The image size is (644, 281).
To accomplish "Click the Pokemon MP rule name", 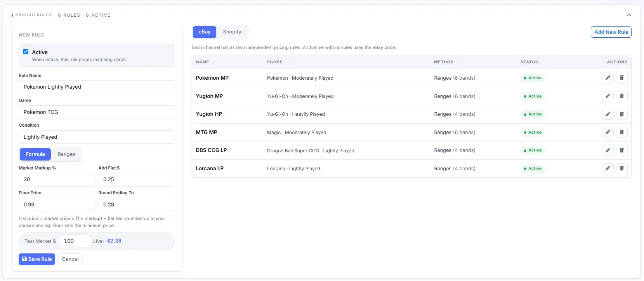I will point(212,78).
